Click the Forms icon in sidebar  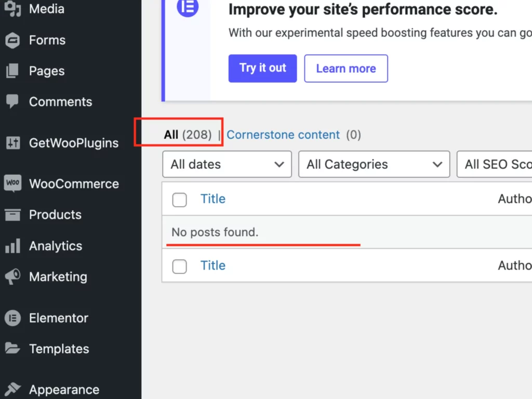pos(12,40)
